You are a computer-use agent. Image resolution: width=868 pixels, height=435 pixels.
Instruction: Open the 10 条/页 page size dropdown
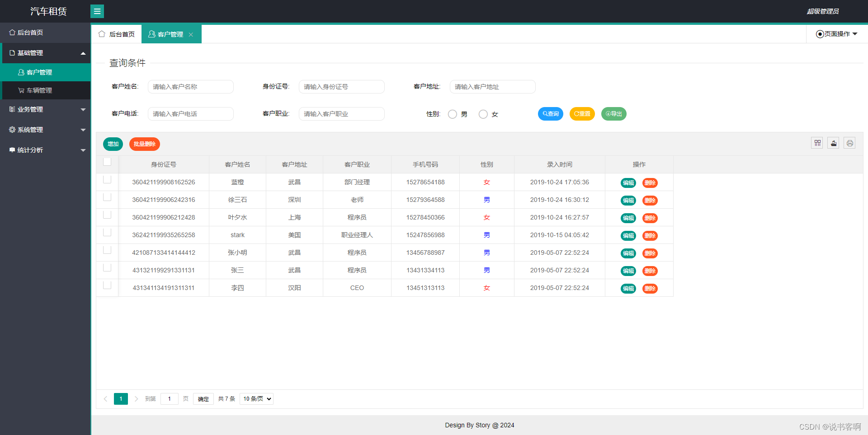click(x=256, y=399)
